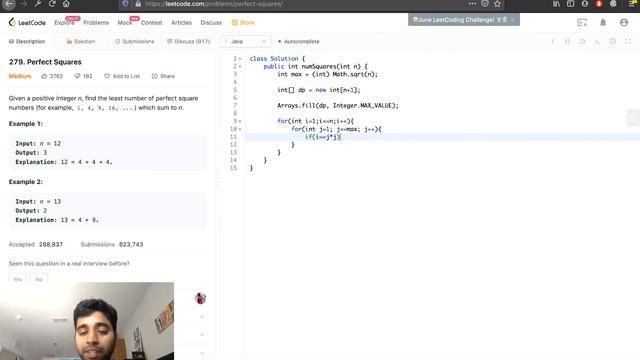640x360 pixels.
Task: Expand the first collapsed section chevron below avatar
Action: (202, 317)
